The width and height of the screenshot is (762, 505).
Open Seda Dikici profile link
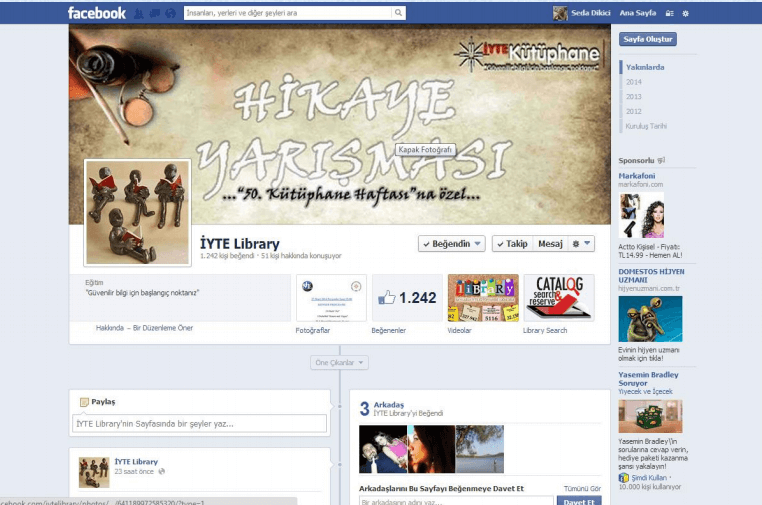coord(590,13)
